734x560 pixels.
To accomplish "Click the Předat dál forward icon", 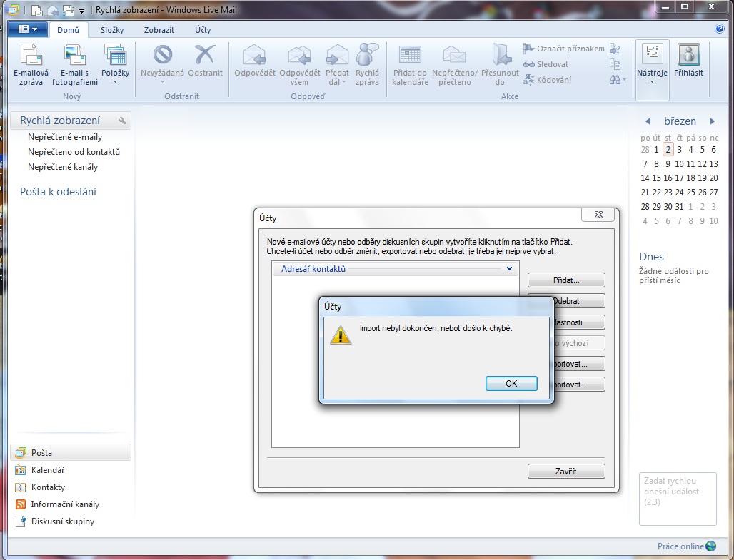I will pos(337,55).
